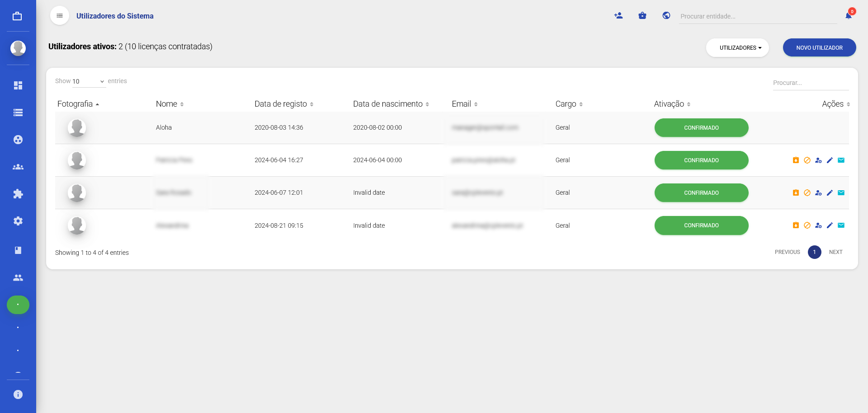Click CONFIRMADO button for Aloha
The height and width of the screenshot is (413, 868).
tap(701, 128)
